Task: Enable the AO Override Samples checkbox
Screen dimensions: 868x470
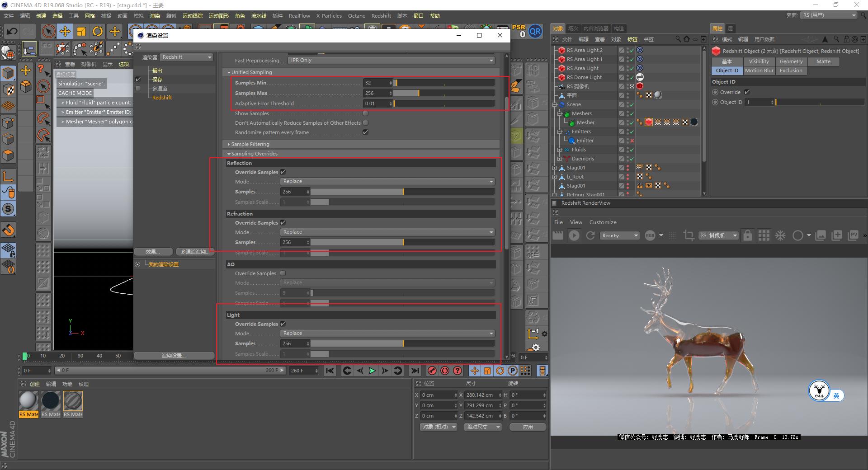Action: coord(283,273)
